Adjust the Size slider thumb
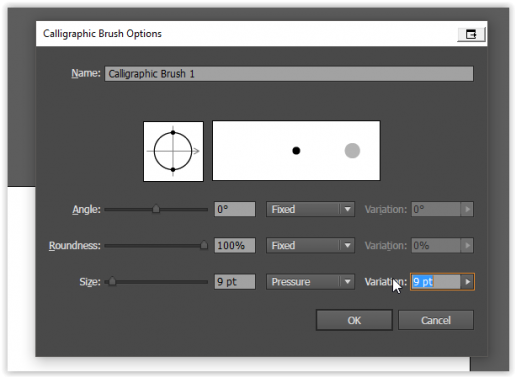 pyautogui.click(x=112, y=281)
